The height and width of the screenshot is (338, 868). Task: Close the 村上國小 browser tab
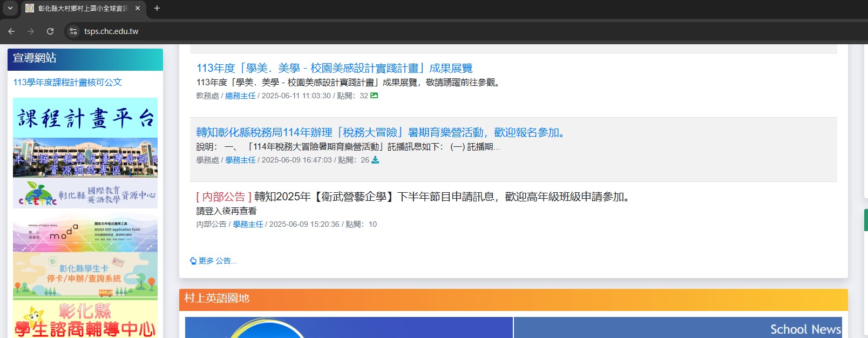click(x=138, y=8)
